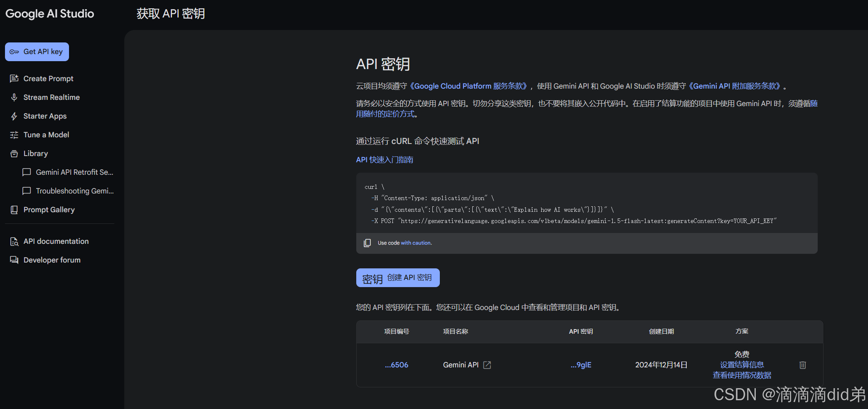Click the Gemini API project name
Screen dimensions: 868x409
461,365
